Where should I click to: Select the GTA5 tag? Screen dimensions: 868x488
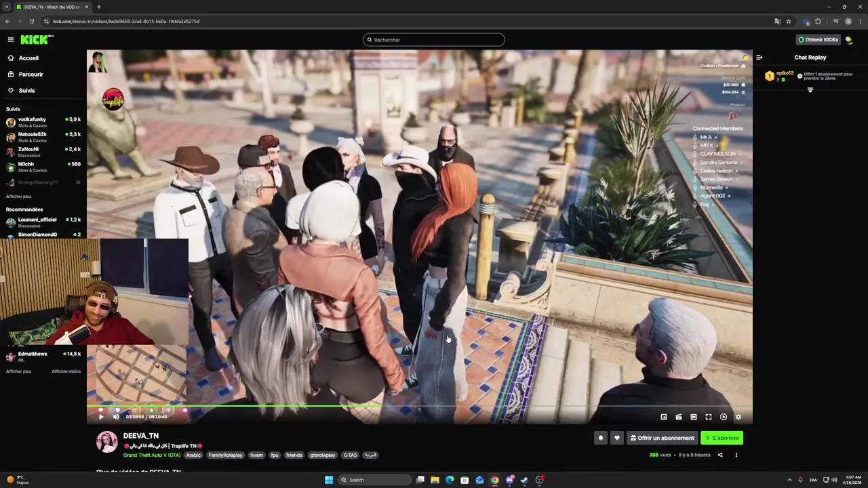point(350,455)
